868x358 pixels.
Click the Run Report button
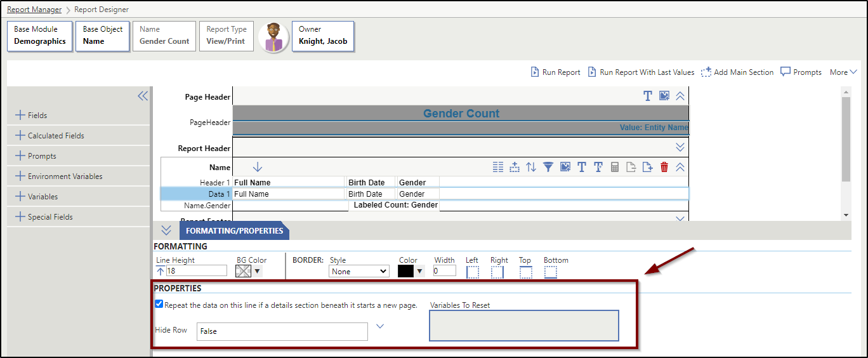click(x=555, y=72)
